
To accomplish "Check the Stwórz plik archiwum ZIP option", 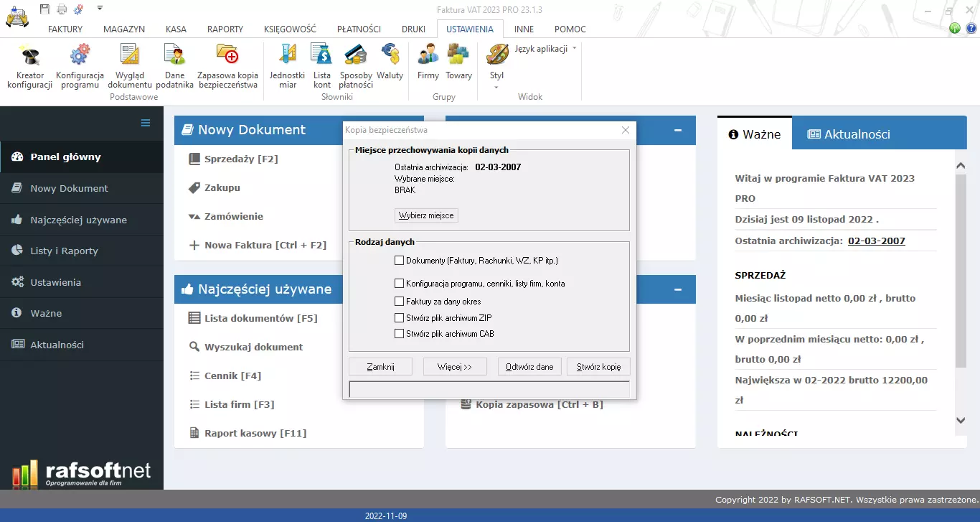I will pos(400,317).
